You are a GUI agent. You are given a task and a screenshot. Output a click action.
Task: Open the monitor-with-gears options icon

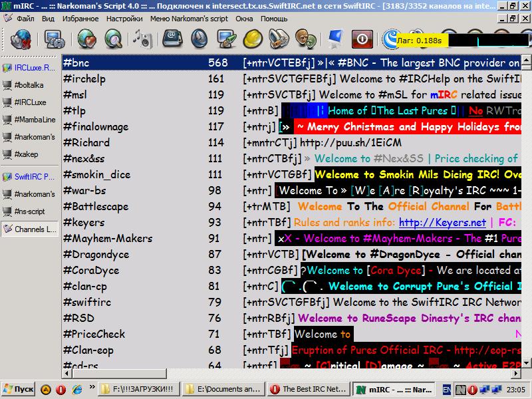click(55, 39)
